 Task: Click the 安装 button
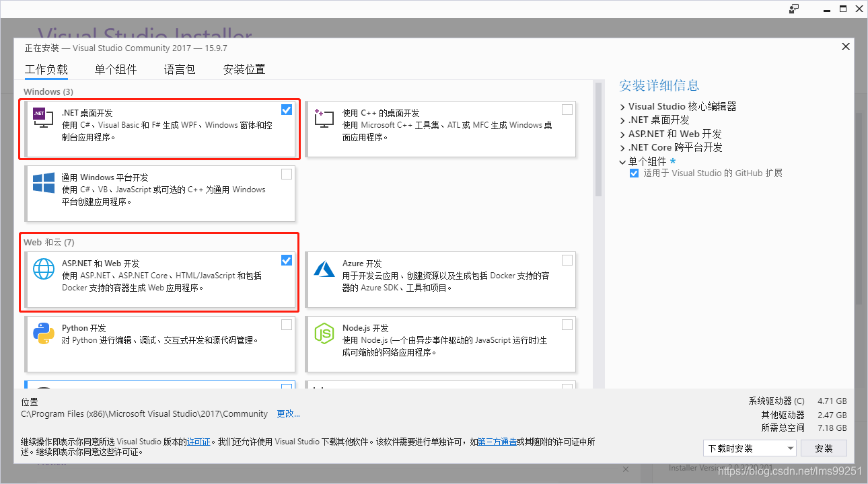(824, 448)
